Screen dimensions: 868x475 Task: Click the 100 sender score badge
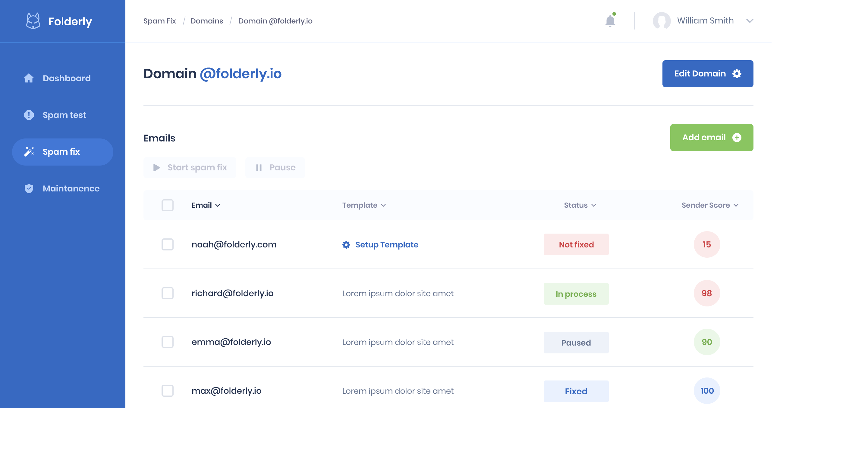tap(706, 390)
